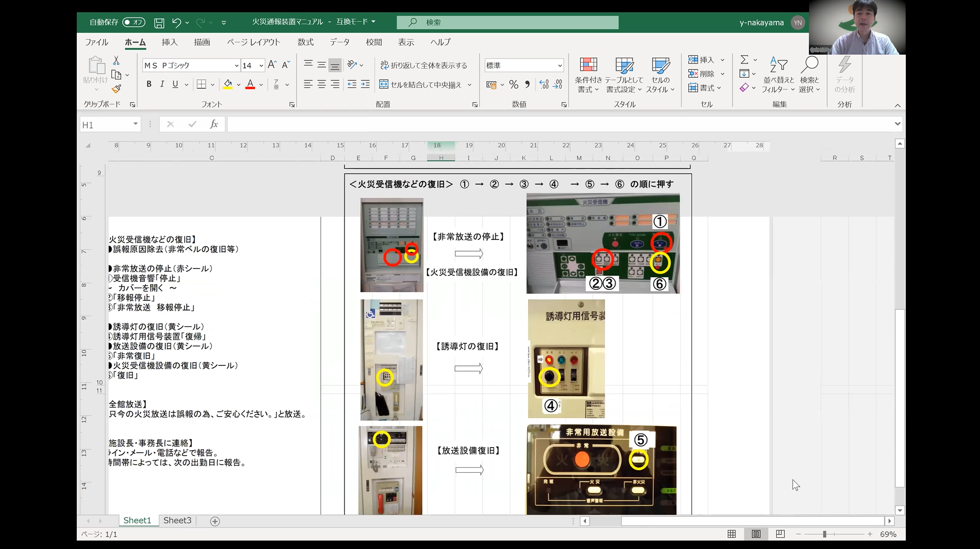Screen dimensions: 980x549
Task: Click the Save icon in title bar
Action: pyautogui.click(x=159, y=23)
